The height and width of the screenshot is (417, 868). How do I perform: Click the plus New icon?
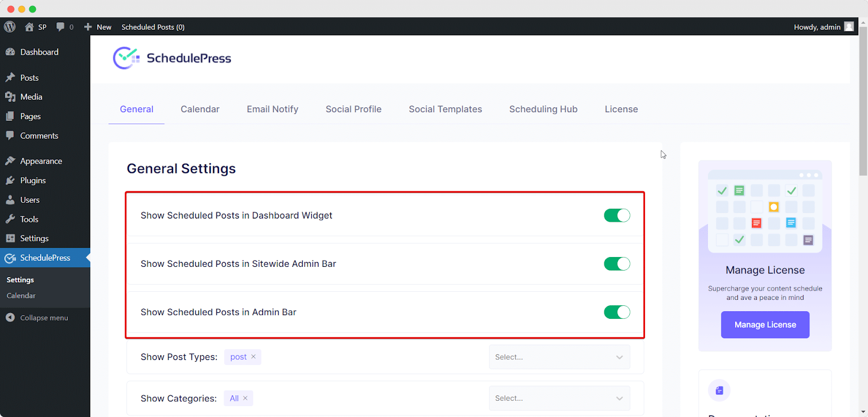point(88,27)
